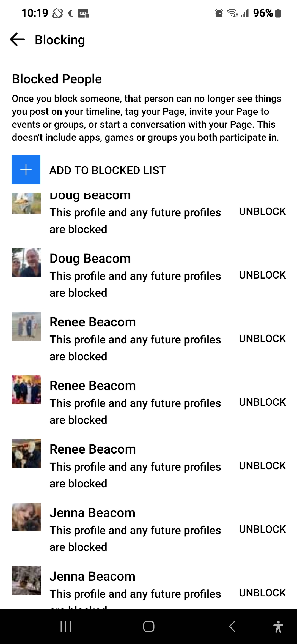Unblock the partially hidden Doug Beacom entry
The height and width of the screenshot is (644, 297).
(x=262, y=212)
